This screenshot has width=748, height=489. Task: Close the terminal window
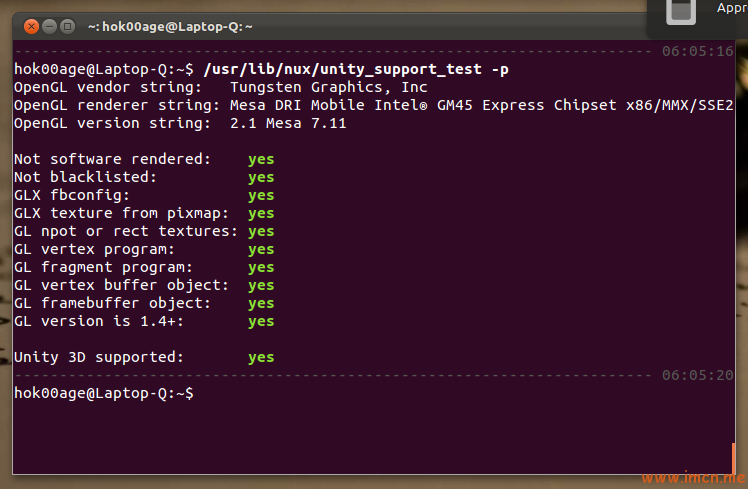31,26
